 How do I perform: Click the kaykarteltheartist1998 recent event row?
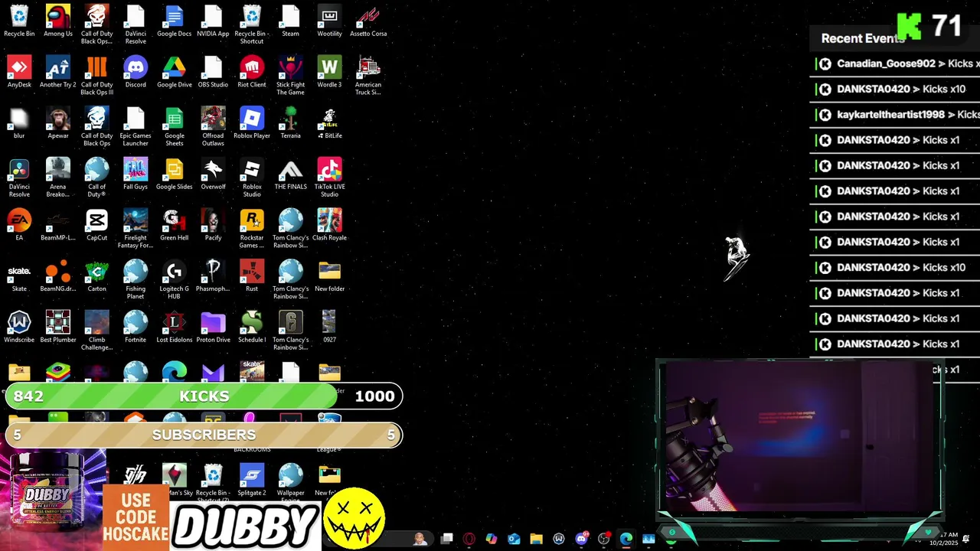click(x=895, y=115)
